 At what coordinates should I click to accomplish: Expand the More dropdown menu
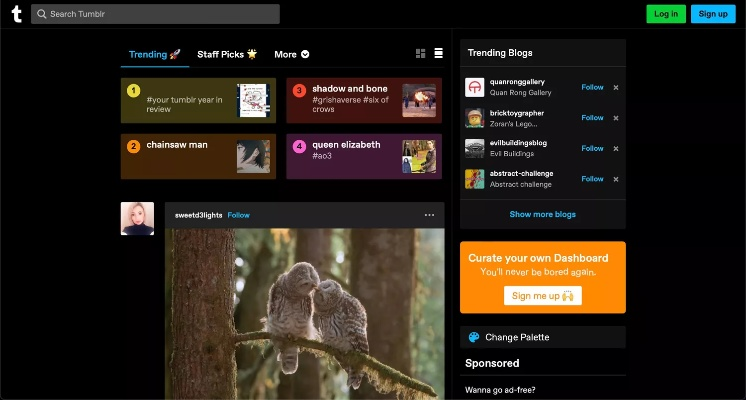291,54
